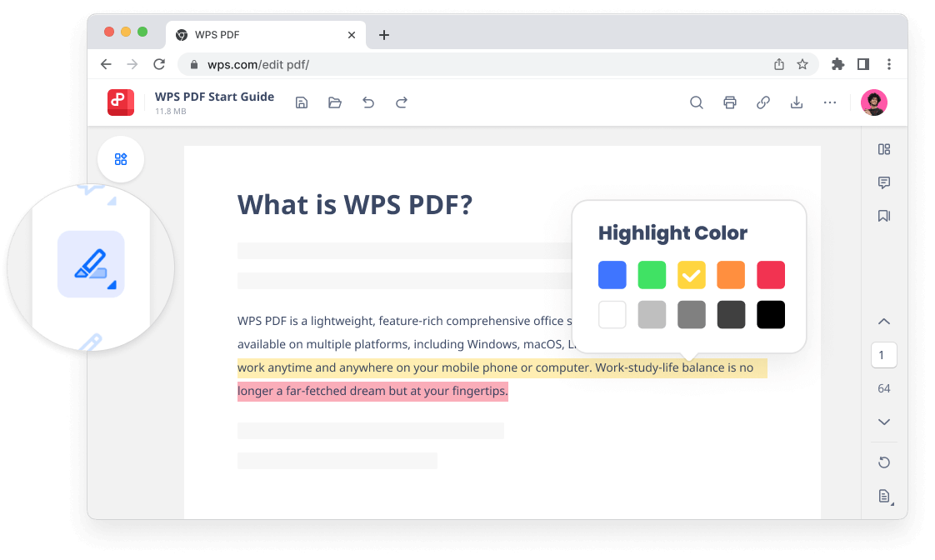Save the WPS PDF document
Viewport: 935px width, 560px height.
[x=301, y=102]
